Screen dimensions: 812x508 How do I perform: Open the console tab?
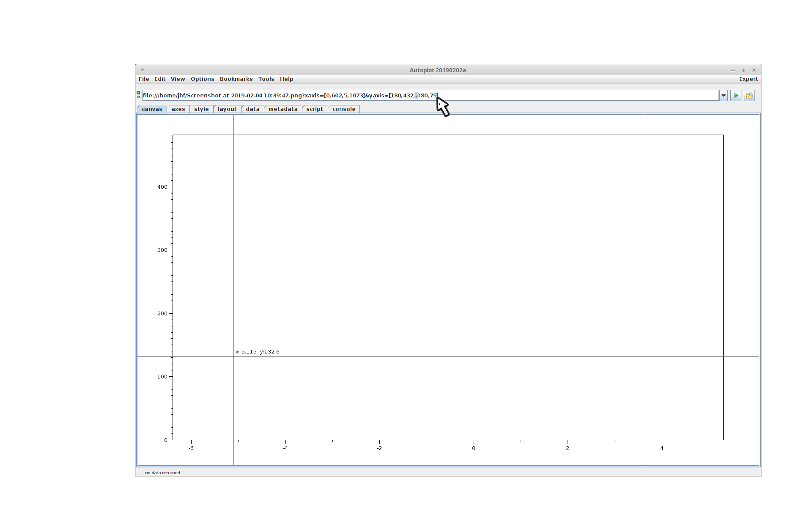(343, 109)
